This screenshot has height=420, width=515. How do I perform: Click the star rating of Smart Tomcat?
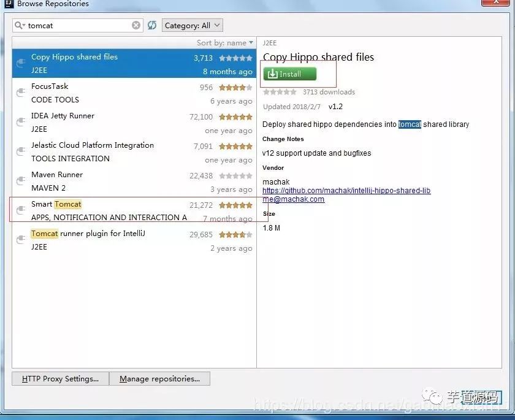tap(235, 205)
